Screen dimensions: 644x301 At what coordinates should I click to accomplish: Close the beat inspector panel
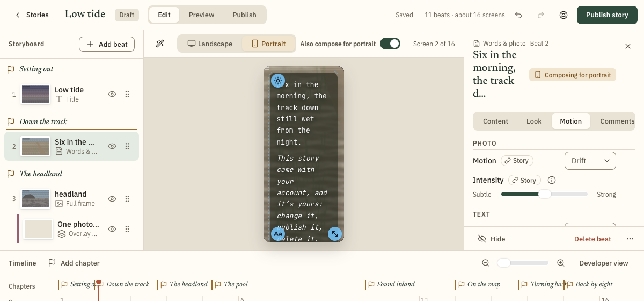(x=628, y=46)
